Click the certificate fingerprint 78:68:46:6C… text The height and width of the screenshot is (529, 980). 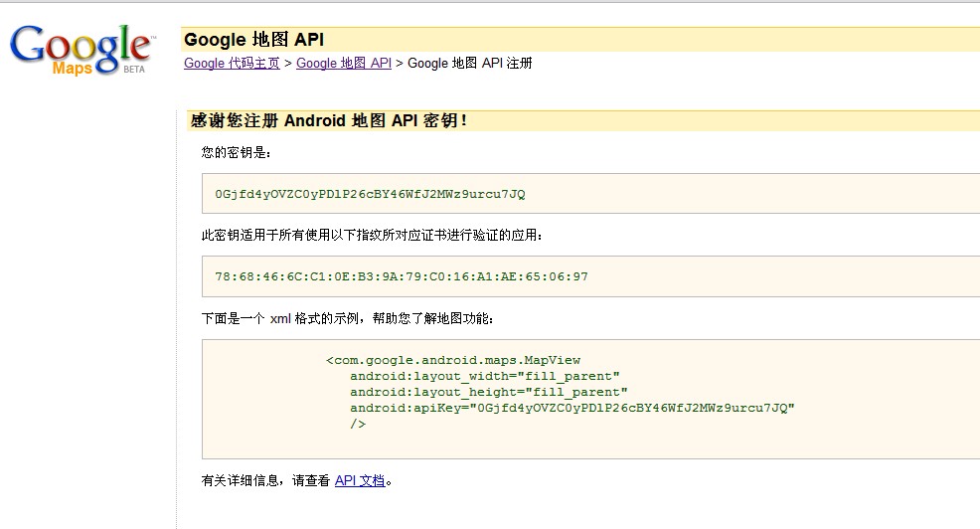click(402, 276)
